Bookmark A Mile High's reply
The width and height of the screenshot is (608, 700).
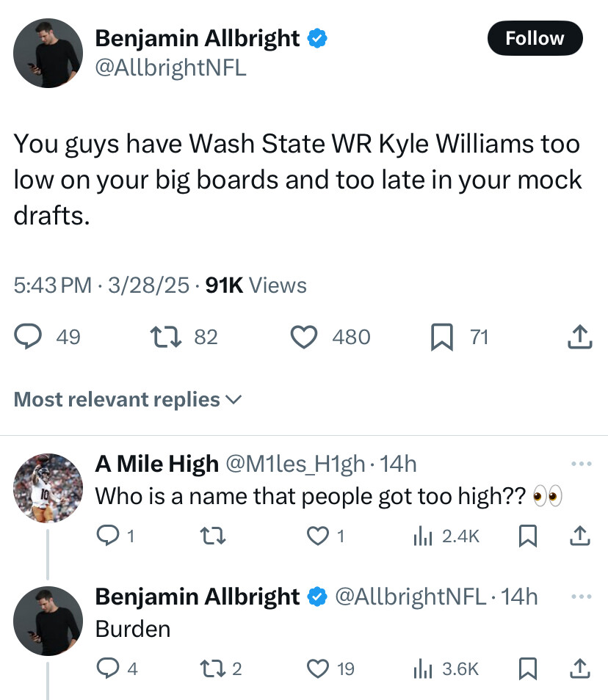(x=526, y=537)
